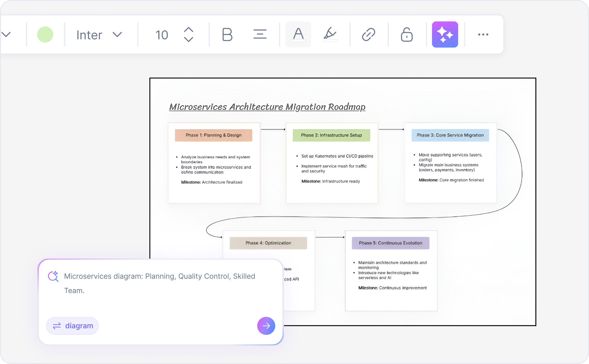Switch the diagram output type chip

73,326
